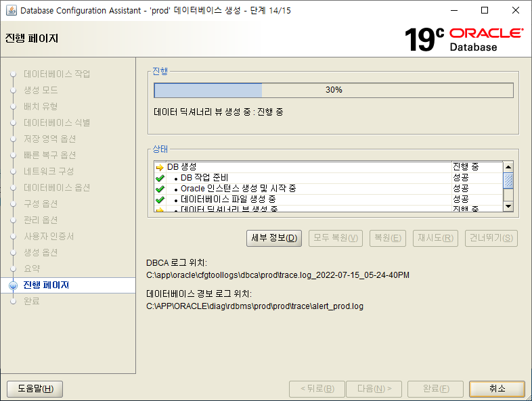Click green checkmark next to DB 작업 준비
This screenshot has width=532, height=401.
[160, 178]
